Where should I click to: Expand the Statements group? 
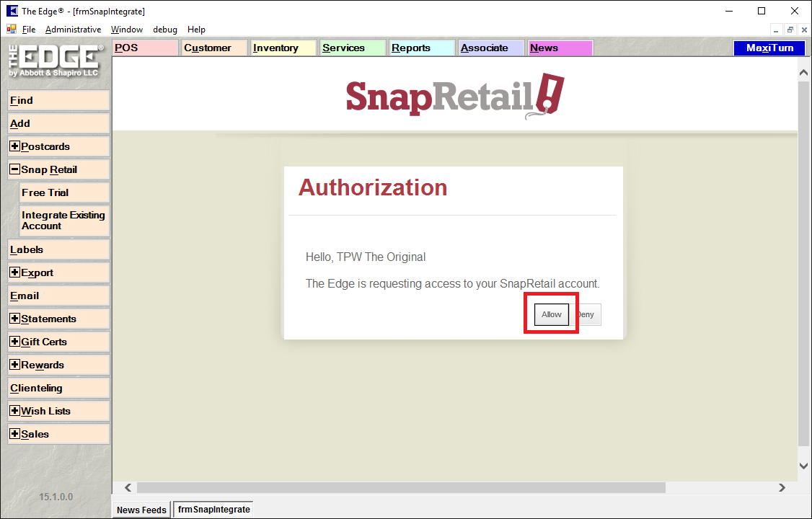click(x=15, y=319)
